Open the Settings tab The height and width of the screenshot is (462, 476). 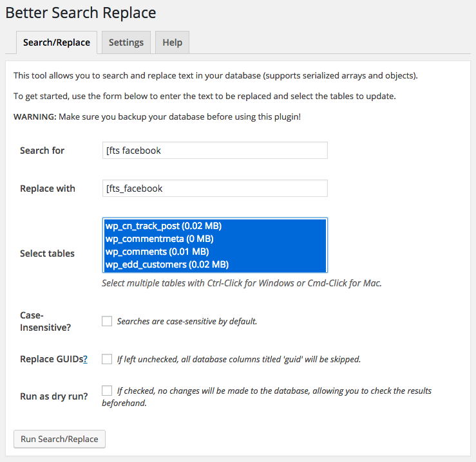[126, 42]
